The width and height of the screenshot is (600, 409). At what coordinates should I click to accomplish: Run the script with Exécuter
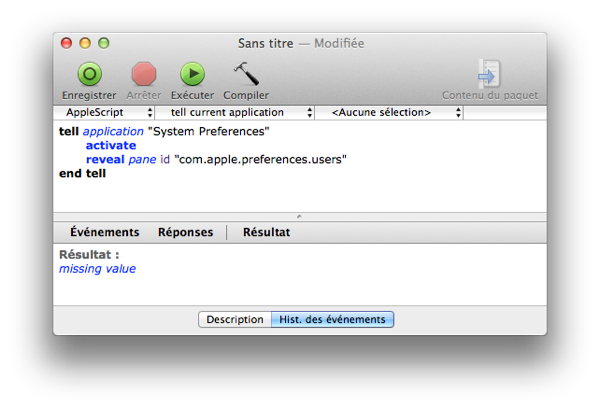(x=191, y=74)
